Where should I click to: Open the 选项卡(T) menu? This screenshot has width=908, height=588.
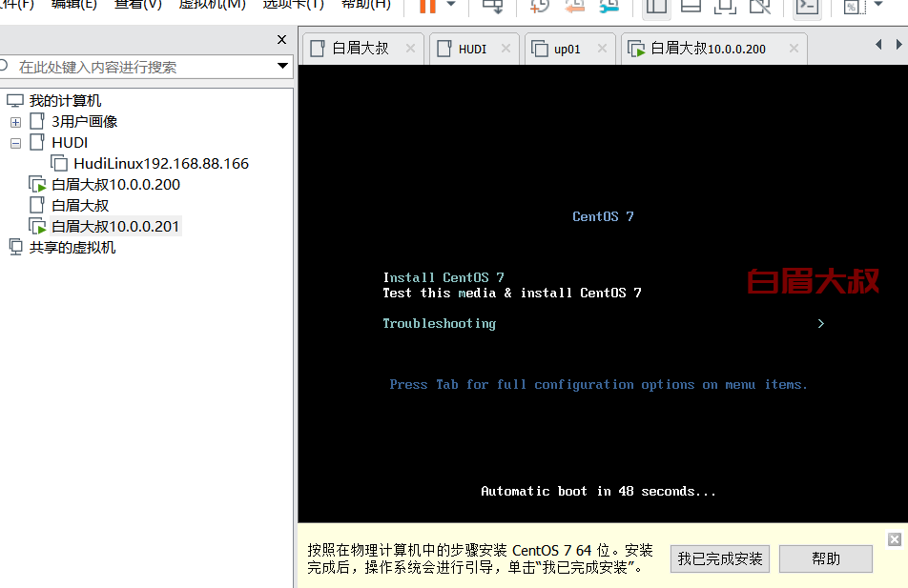point(293,5)
